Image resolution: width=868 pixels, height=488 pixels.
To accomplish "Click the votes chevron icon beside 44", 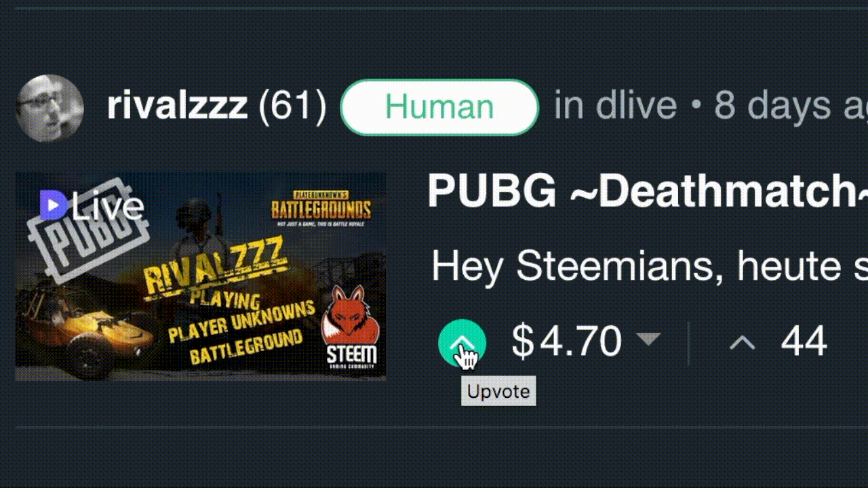I will pyautogui.click(x=742, y=343).
